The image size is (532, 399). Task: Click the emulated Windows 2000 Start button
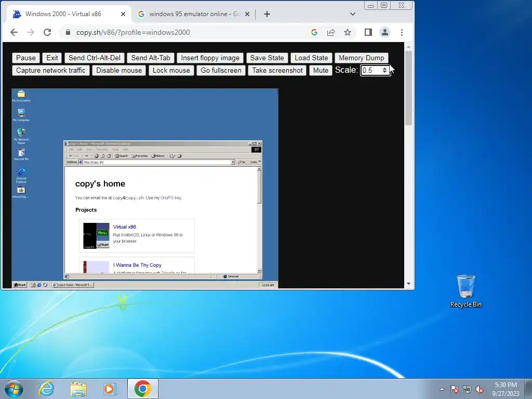click(x=19, y=285)
